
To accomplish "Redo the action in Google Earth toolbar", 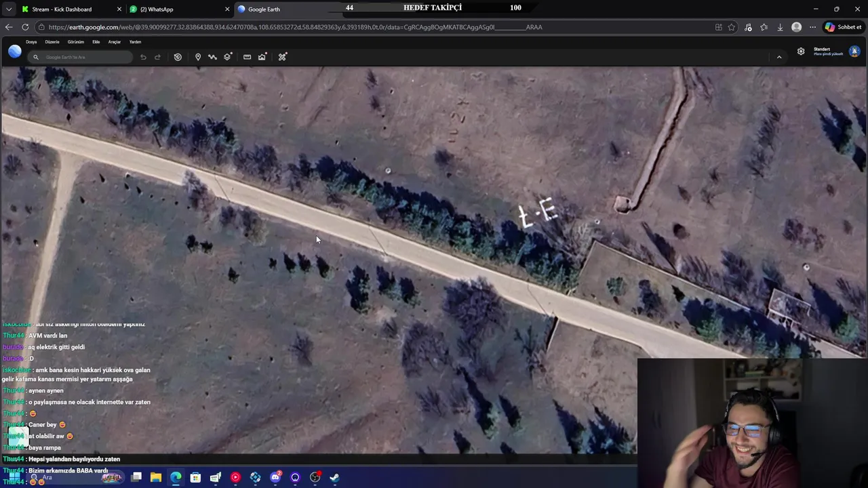I will point(157,57).
